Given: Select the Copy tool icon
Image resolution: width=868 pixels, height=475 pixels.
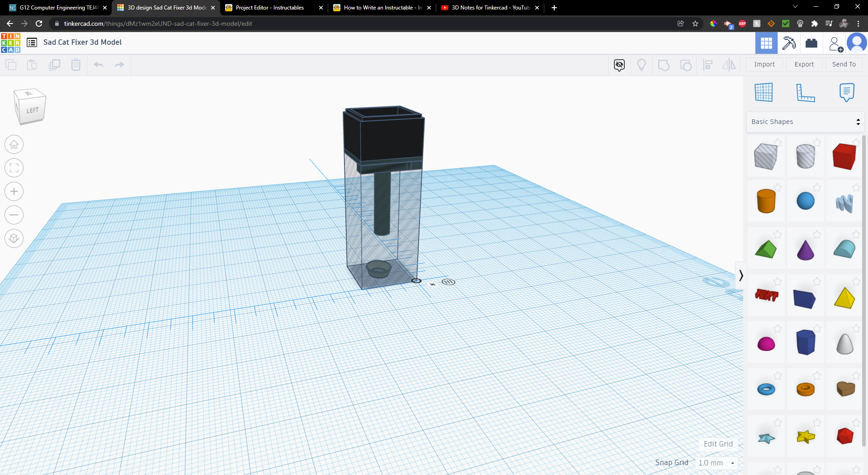Looking at the screenshot, I should click(11, 65).
